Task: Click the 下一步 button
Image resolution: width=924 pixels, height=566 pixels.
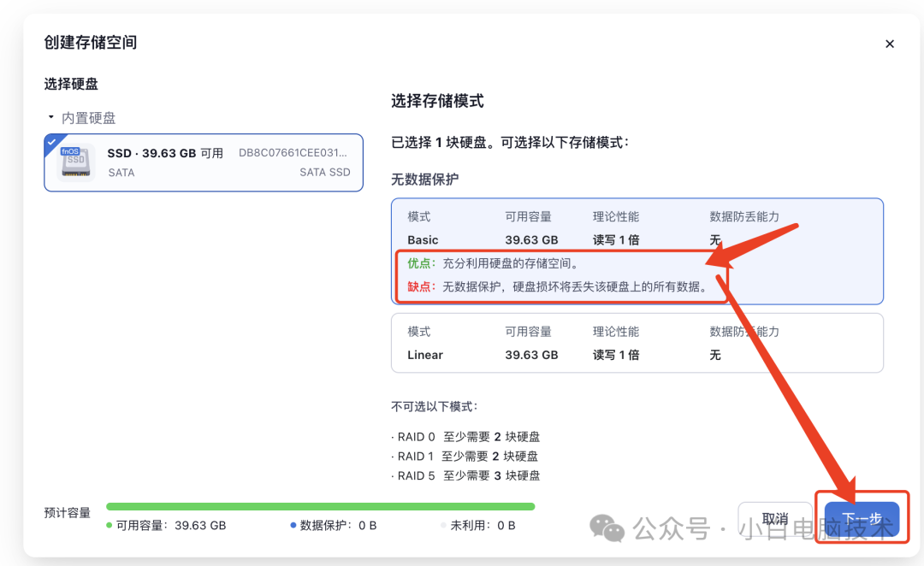Action: [x=862, y=519]
